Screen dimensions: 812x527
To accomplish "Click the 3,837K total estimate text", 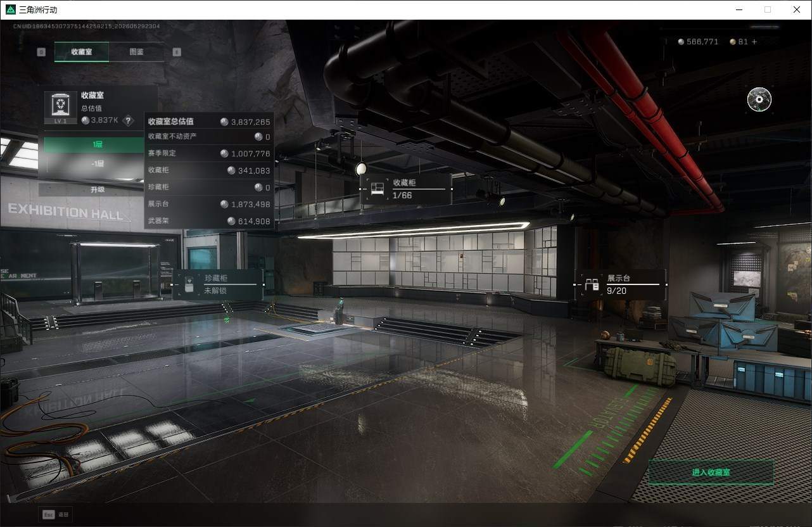I will (x=105, y=120).
